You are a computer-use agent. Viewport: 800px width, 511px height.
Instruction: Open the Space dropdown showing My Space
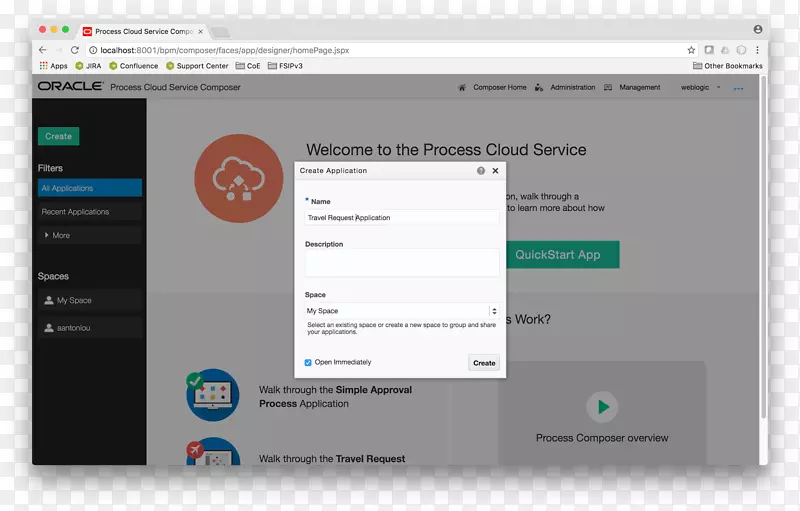[x=401, y=311]
